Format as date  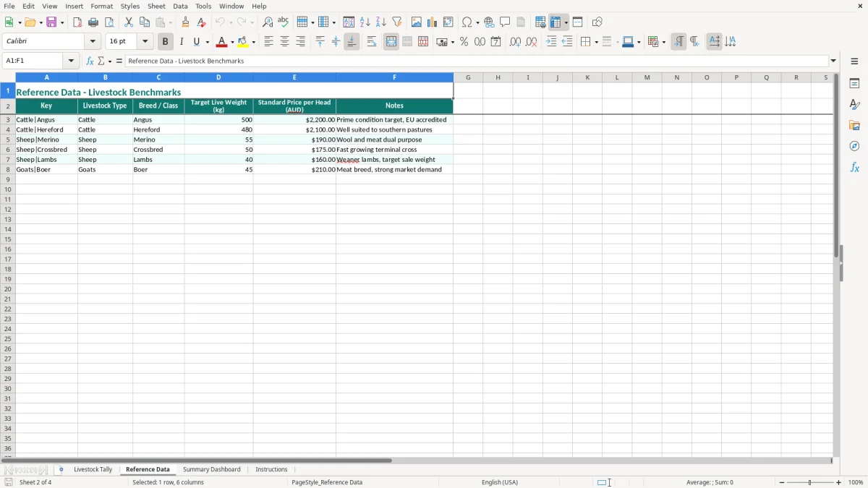(496, 42)
